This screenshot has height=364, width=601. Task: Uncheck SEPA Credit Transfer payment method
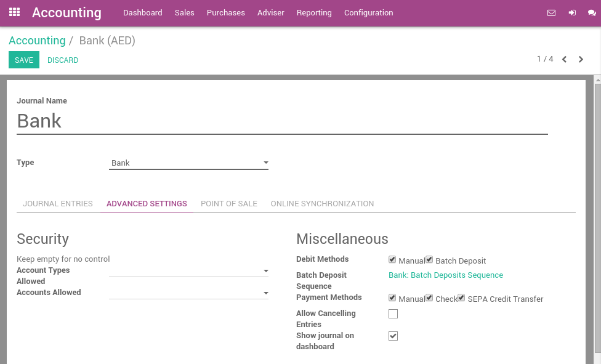point(461,298)
